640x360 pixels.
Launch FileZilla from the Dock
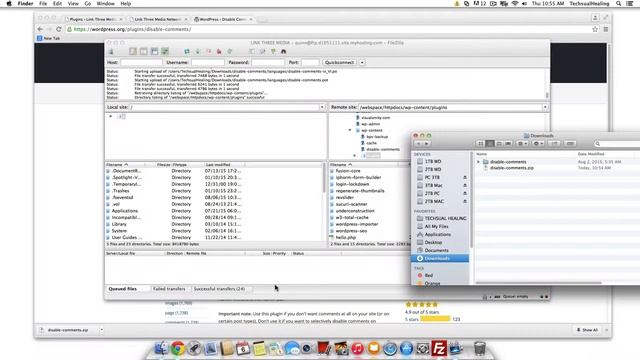tap(439, 349)
